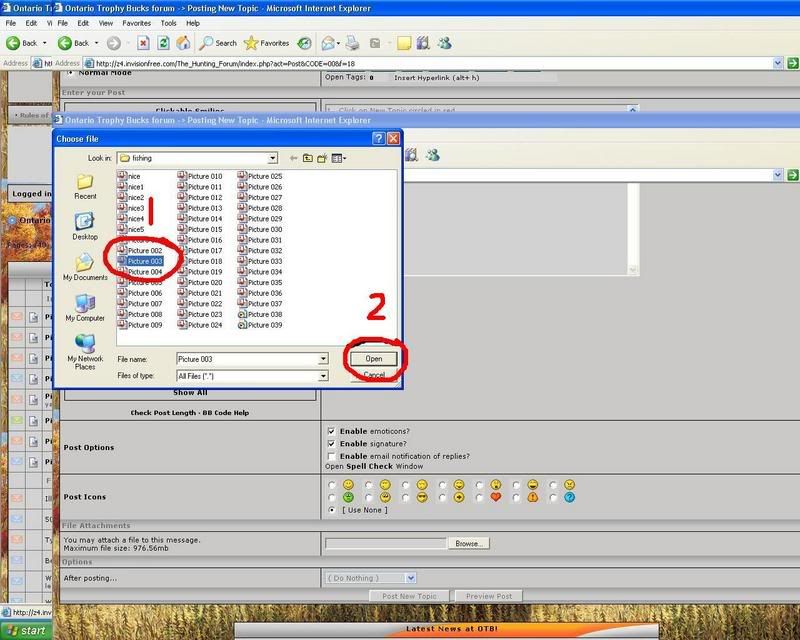Click the Forward arrow in the IE toolbar
Image resolution: width=800 pixels, height=640 pixels.
[x=114, y=43]
